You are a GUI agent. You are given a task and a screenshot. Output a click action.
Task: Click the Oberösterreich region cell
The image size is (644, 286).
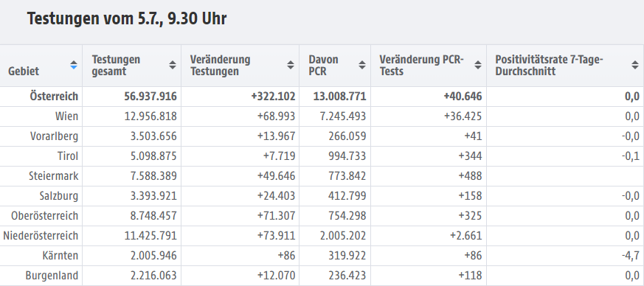[x=45, y=216]
